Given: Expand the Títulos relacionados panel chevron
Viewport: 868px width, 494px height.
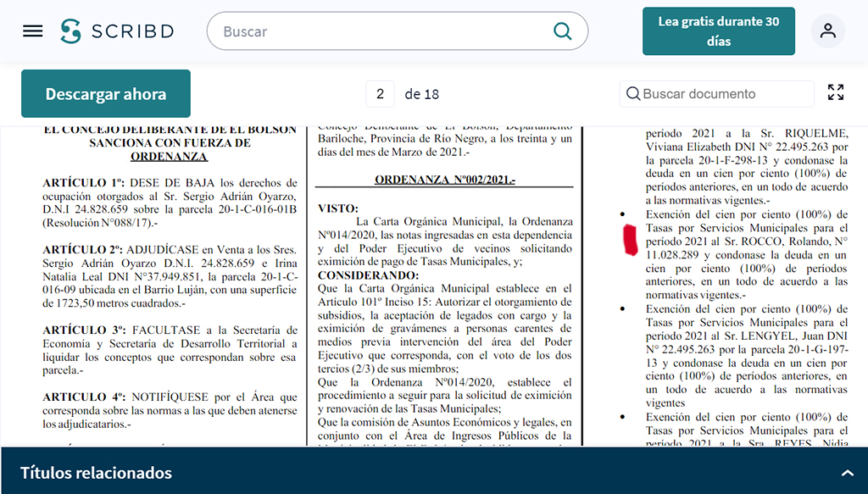Looking at the screenshot, I should pos(847,473).
